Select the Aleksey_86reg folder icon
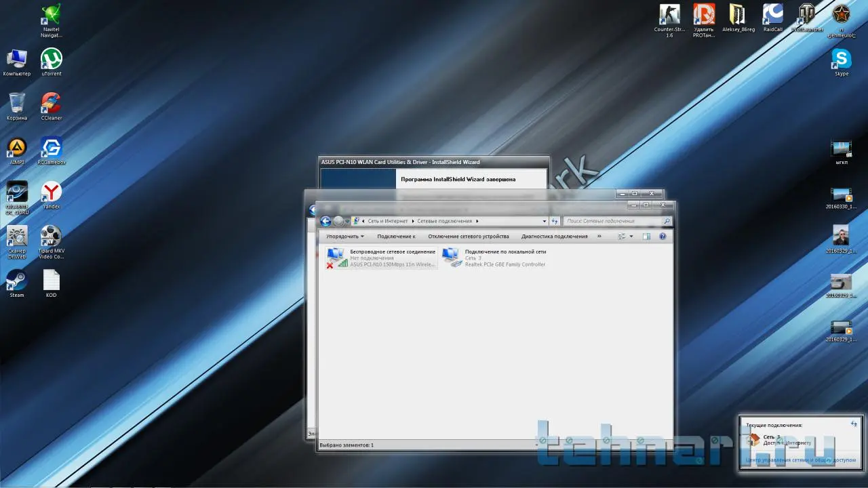Viewport: 868px width, 488px height. click(x=738, y=18)
